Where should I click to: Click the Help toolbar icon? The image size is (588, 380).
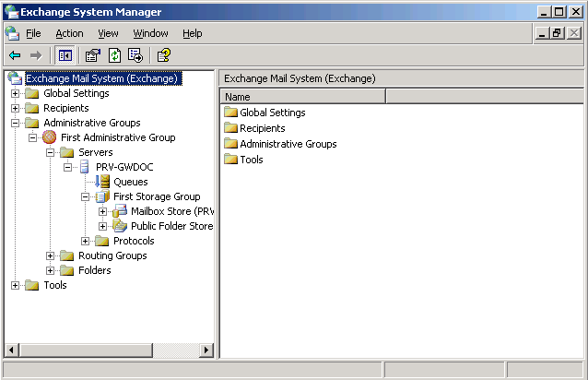(164, 55)
